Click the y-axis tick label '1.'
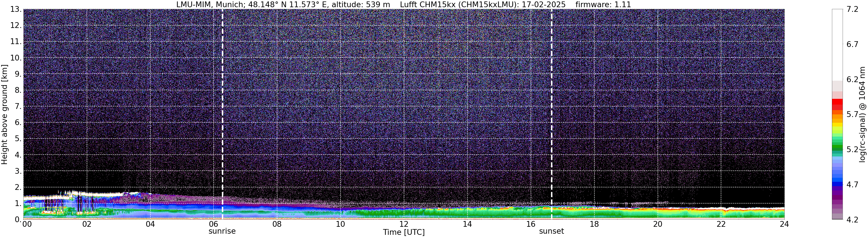 pos(18,203)
